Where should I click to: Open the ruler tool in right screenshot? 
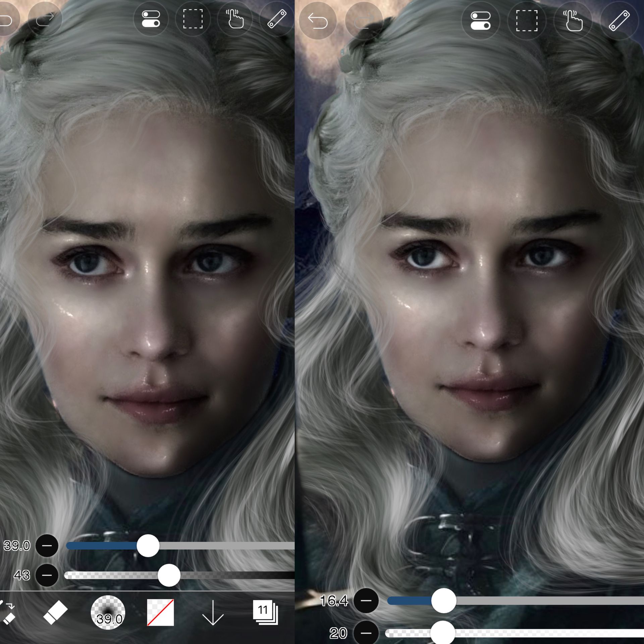pyautogui.click(x=619, y=21)
